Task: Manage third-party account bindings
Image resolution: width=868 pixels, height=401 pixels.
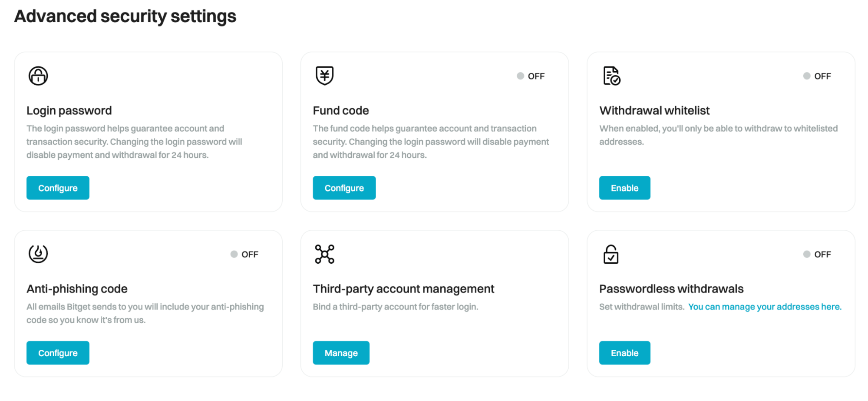Action: click(341, 353)
